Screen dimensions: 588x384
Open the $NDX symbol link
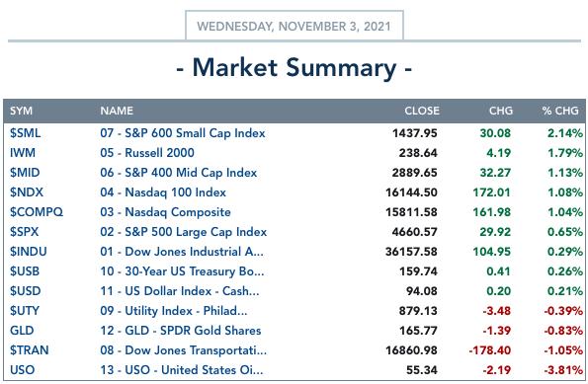click(27, 192)
